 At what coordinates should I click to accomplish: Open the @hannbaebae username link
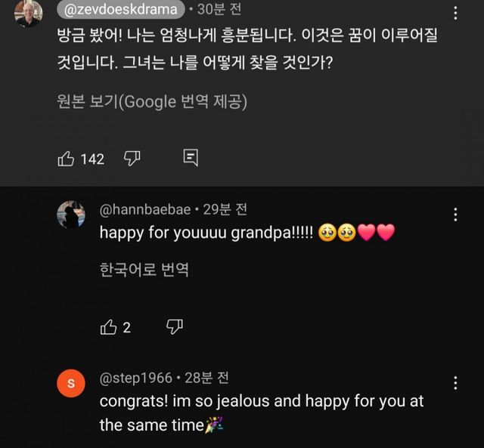[x=147, y=209]
